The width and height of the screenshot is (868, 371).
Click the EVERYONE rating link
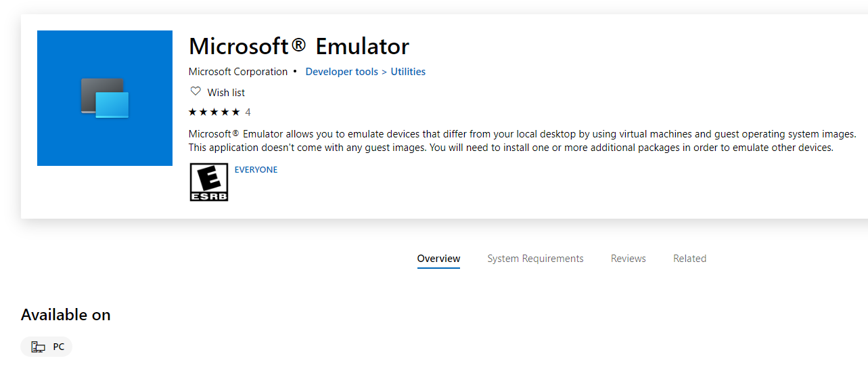[x=256, y=170]
